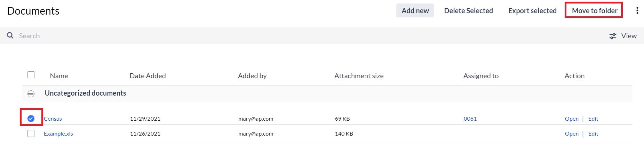This screenshot has width=644, height=154.
Task: Click Open action for Example.xls row
Action: pos(572,134)
